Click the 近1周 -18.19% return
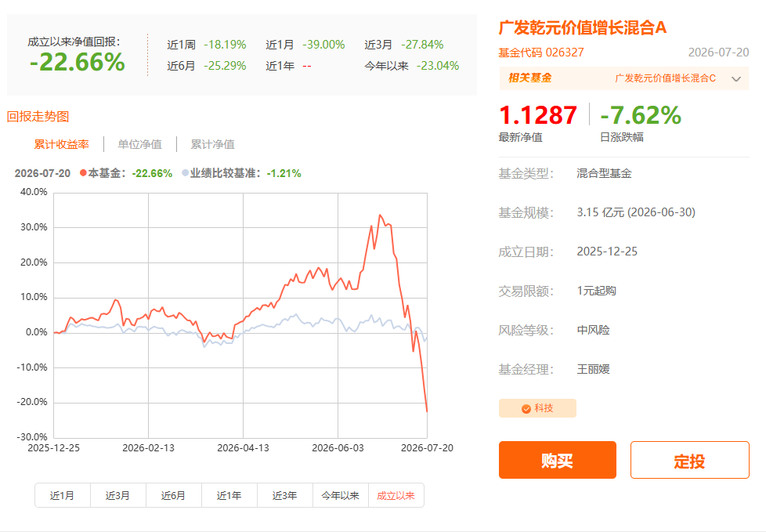The height and width of the screenshot is (532, 766). pyautogui.click(x=207, y=45)
